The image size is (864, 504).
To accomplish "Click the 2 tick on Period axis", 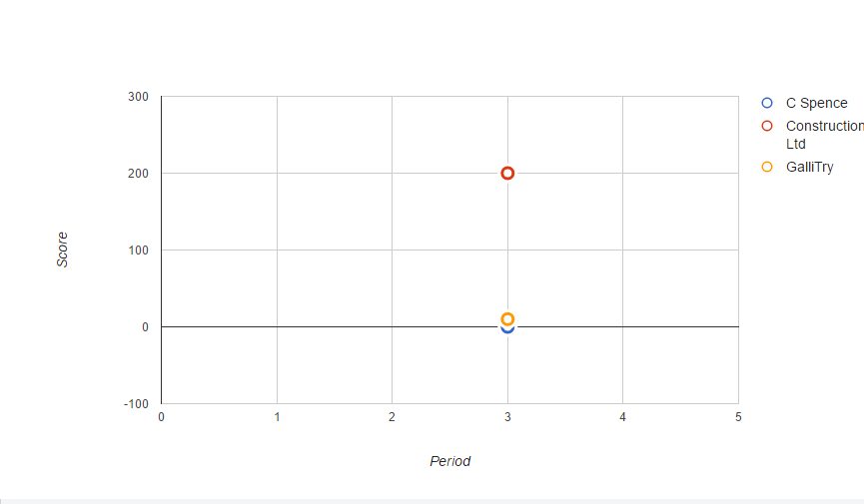I will [392, 417].
